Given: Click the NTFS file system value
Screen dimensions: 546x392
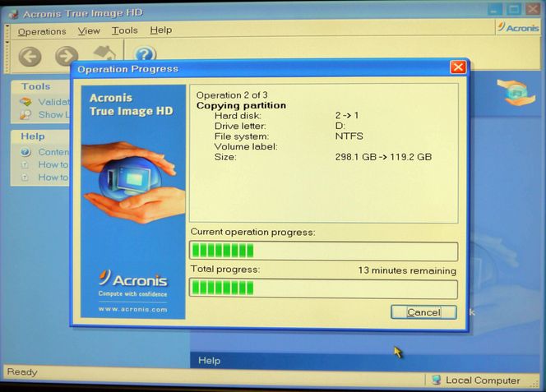Looking at the screenshot, I should tap(349, 136).
